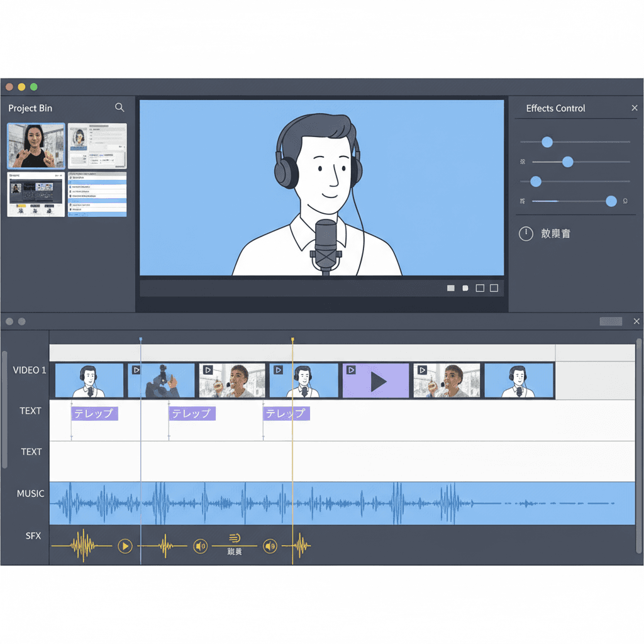
Task: Click the blue timeline marker on ruler
Action: click(140, 340)
